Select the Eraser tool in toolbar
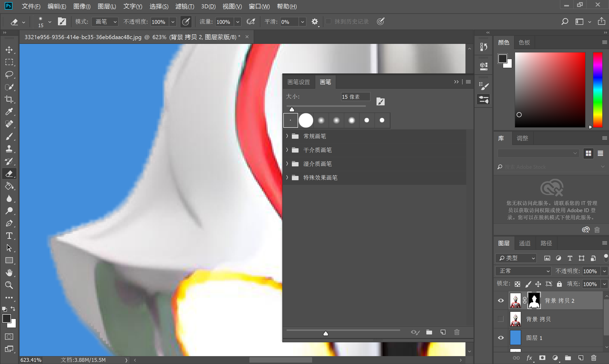 (9, 174)
